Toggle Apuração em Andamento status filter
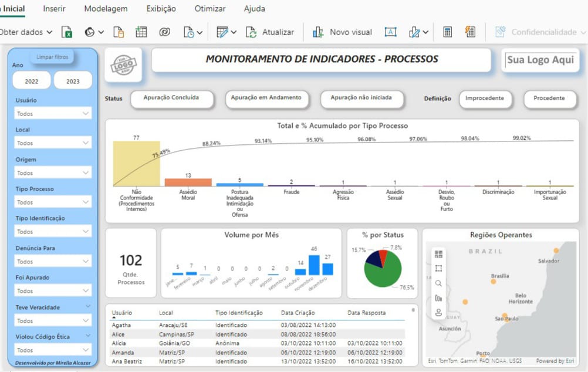588x372 pixels. (x=266, y=99)
